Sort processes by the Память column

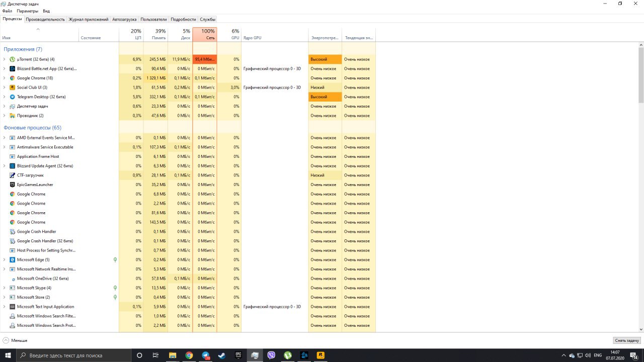[x=155, y=34]
